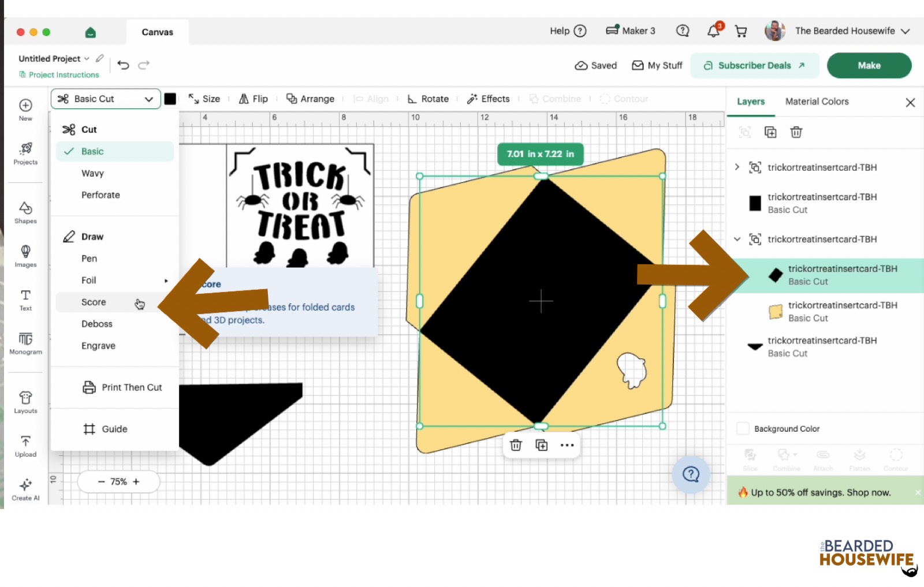Open My Stuff
This screenshot has width=924, height=587.
tap(657, 65)
